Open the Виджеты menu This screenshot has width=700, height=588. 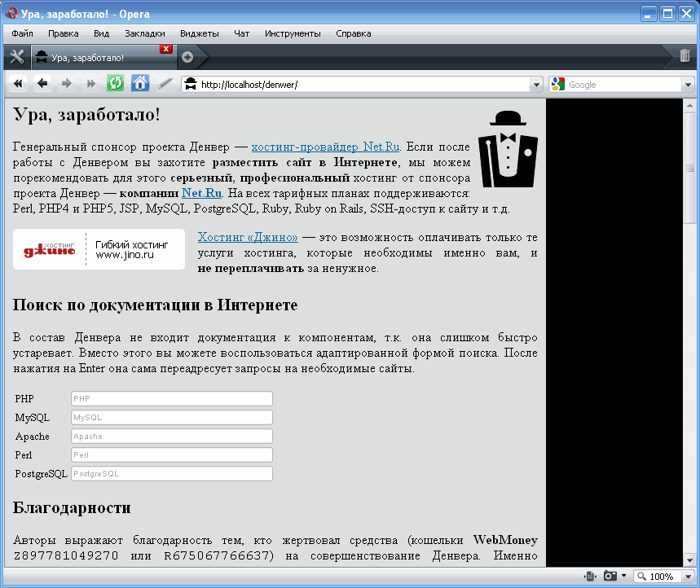[x=200, y=33]
